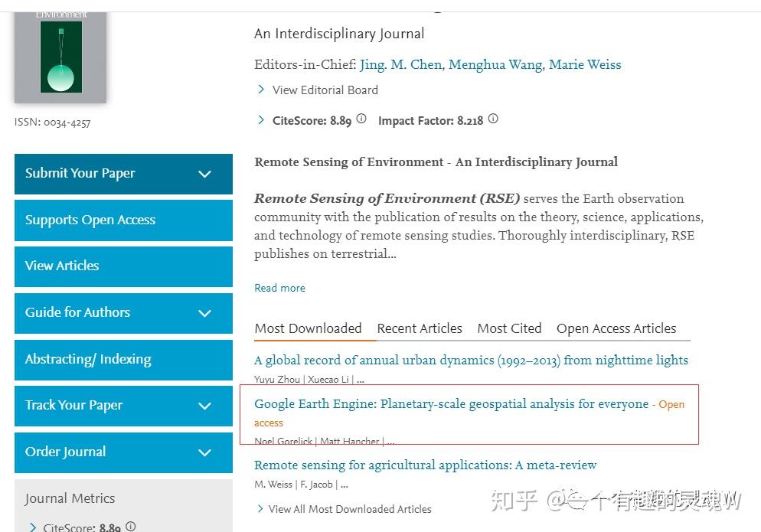Click the arrow before View All Most Downloaded Articles

[260, 509]
